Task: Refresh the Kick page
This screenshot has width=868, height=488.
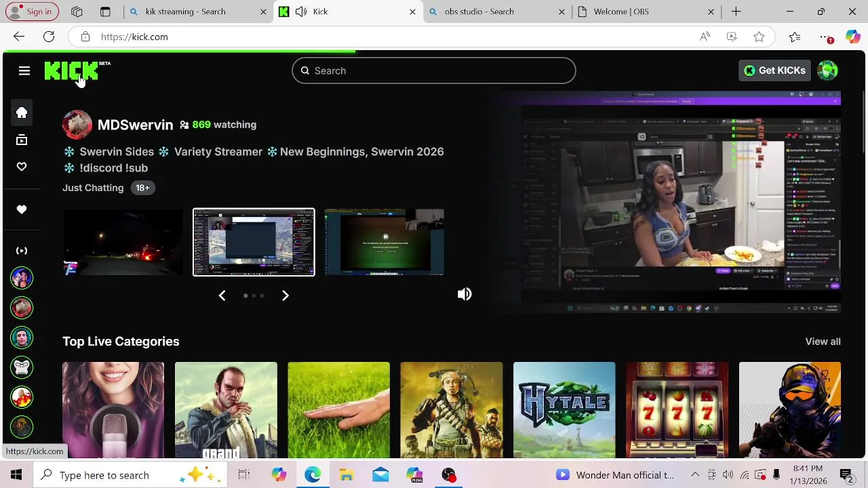Action: tap(49, 37)
